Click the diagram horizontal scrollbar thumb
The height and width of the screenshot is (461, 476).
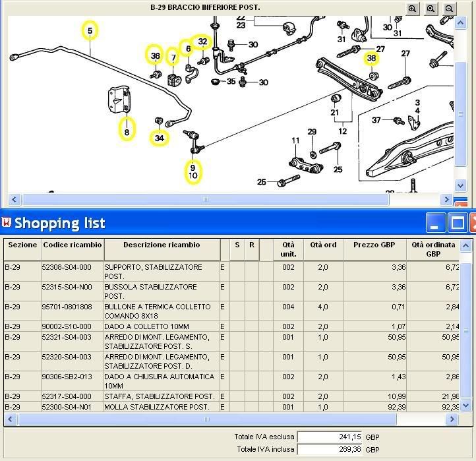pyautogui.click(x=206, y=200)
